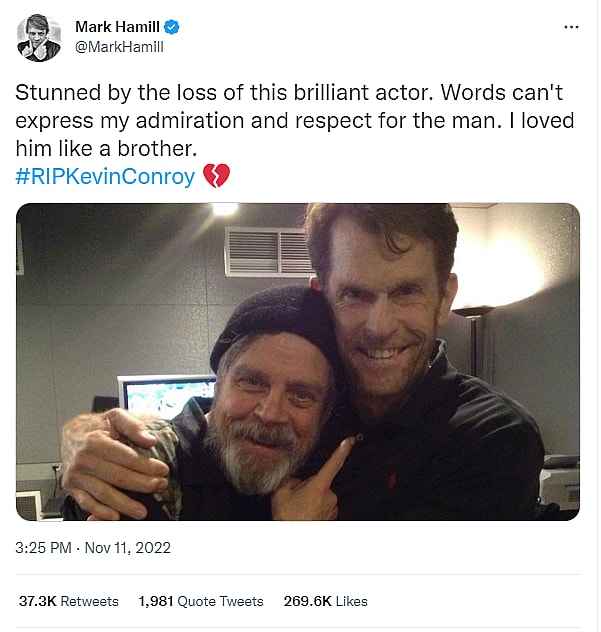601x632 pixels.
Task: Open the three-dots more options menu
Action: click(x=570, y=27)
